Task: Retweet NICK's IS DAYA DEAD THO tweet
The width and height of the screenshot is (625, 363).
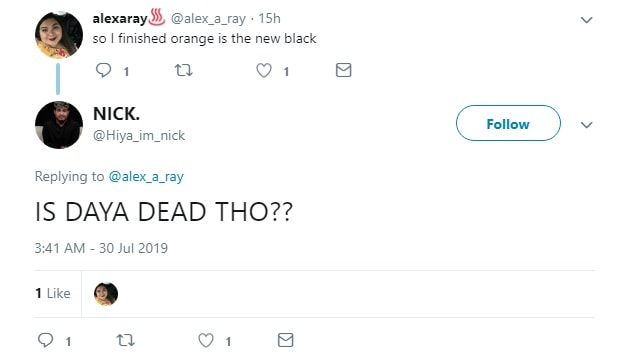Action: [126, 340]
